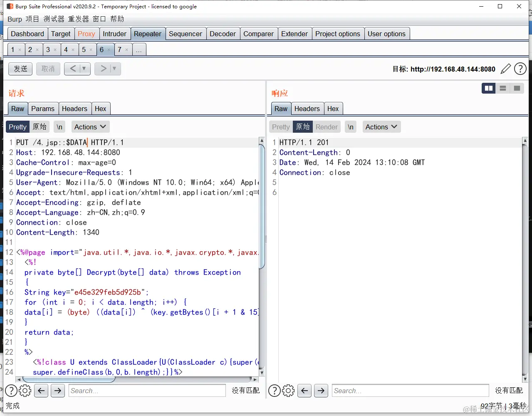Image resolution: width=532 pixels, height=416 pixels.
Task: Switch response view to Render
Action: coord(327,127)
